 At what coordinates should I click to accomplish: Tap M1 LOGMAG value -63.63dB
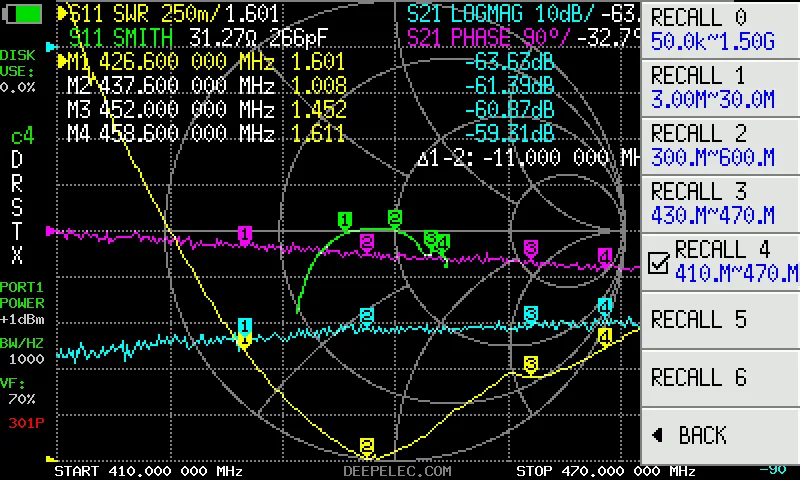[509, 62]
